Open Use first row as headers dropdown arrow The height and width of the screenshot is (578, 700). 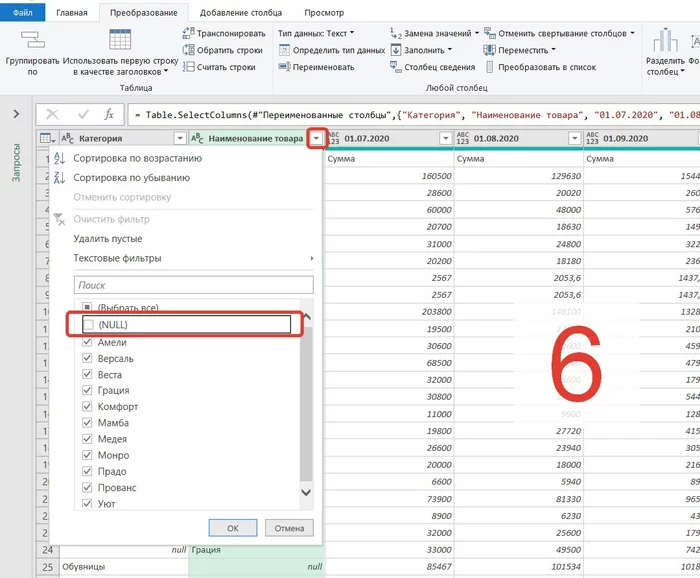click(166, 71)
